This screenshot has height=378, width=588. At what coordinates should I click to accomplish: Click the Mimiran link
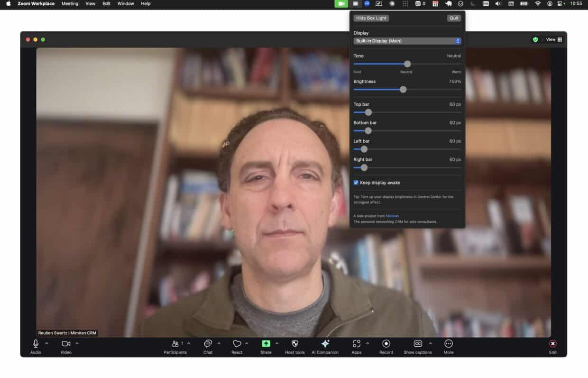coord(392,216)
